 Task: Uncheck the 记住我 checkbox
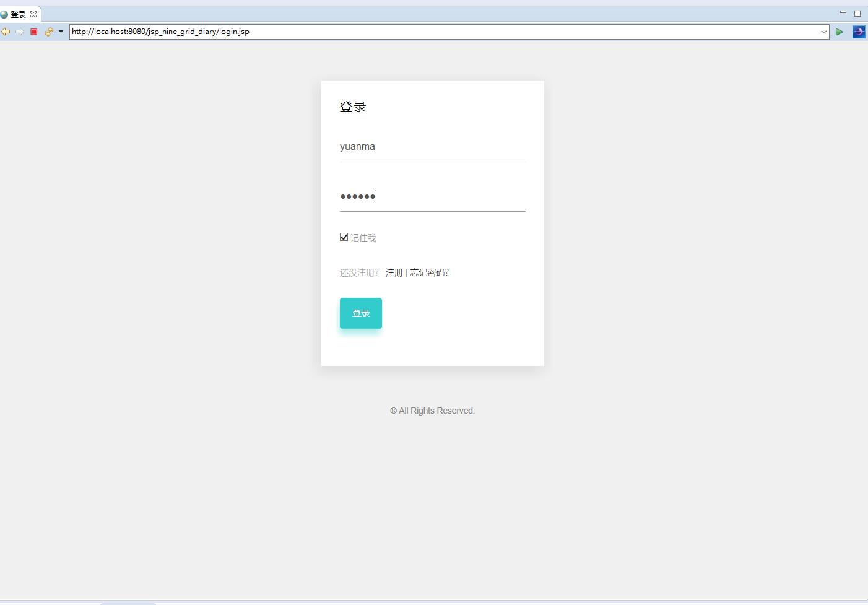click(344, 237)
